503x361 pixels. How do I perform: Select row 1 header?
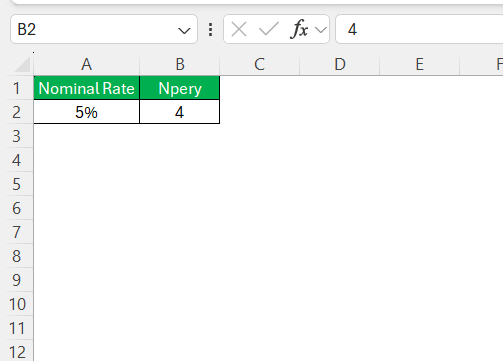click(x=17, y=88)
